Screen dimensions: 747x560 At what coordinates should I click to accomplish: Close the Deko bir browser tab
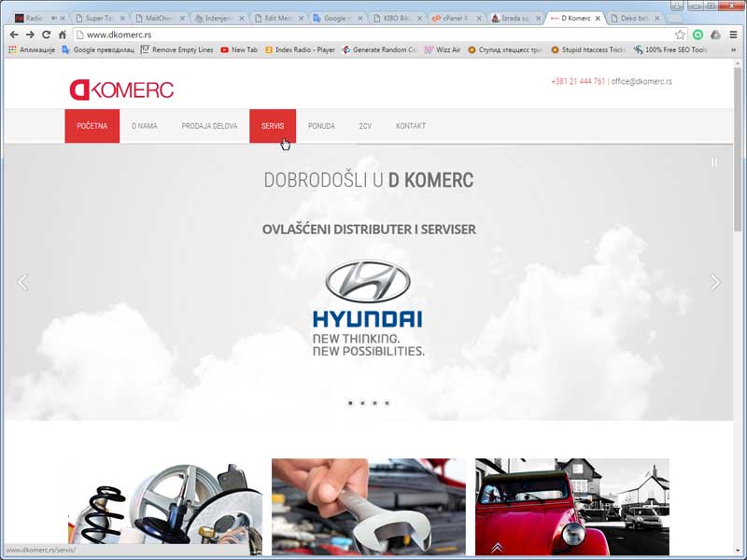click(x=657, y=18)
